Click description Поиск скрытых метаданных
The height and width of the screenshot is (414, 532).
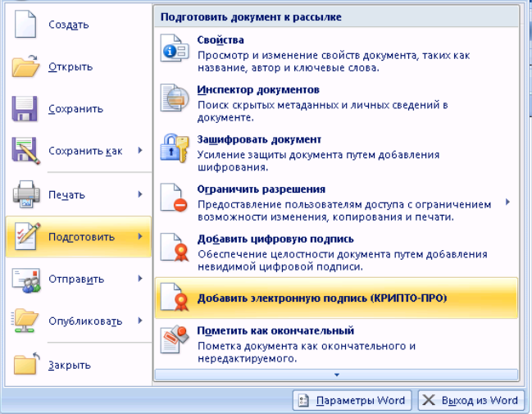point(323,111)
